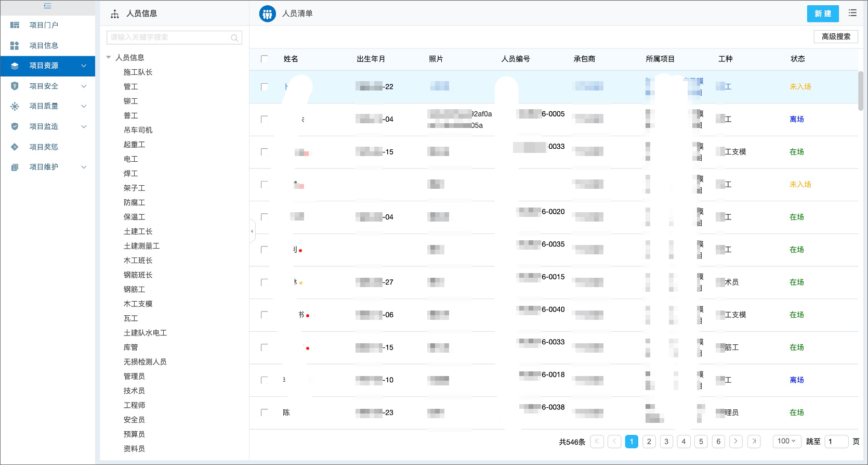The width and height of the screenshot is (868, 465).
Task: Check the row with 人员编号 ending 6-0020
Action: pyautogui.click(x=265, y=217)
